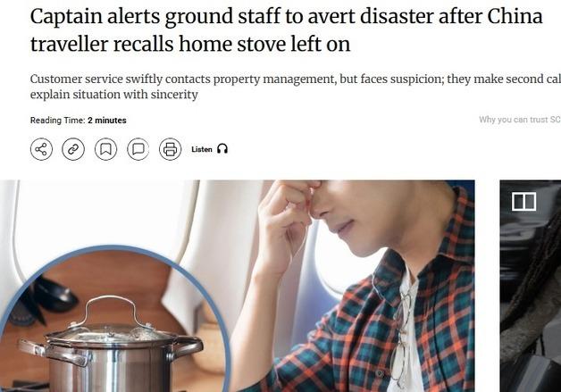This screenshot has width=561, height=392.
Task: Bookmark this article
Action: click(106, 149)
